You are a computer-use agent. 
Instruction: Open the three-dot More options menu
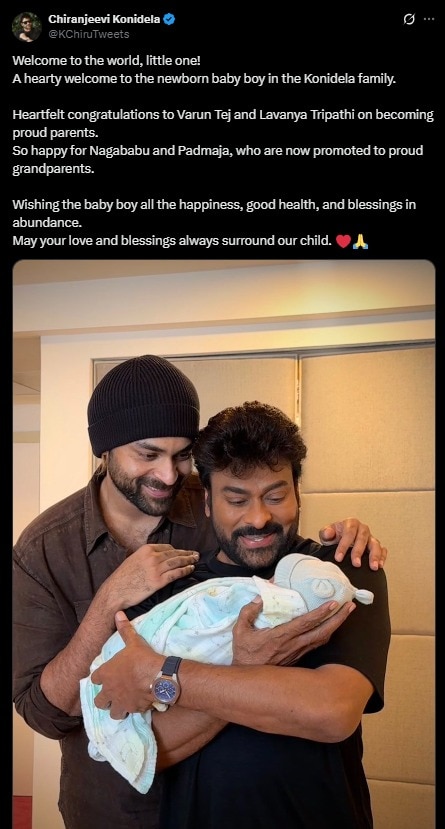(429, 19)
